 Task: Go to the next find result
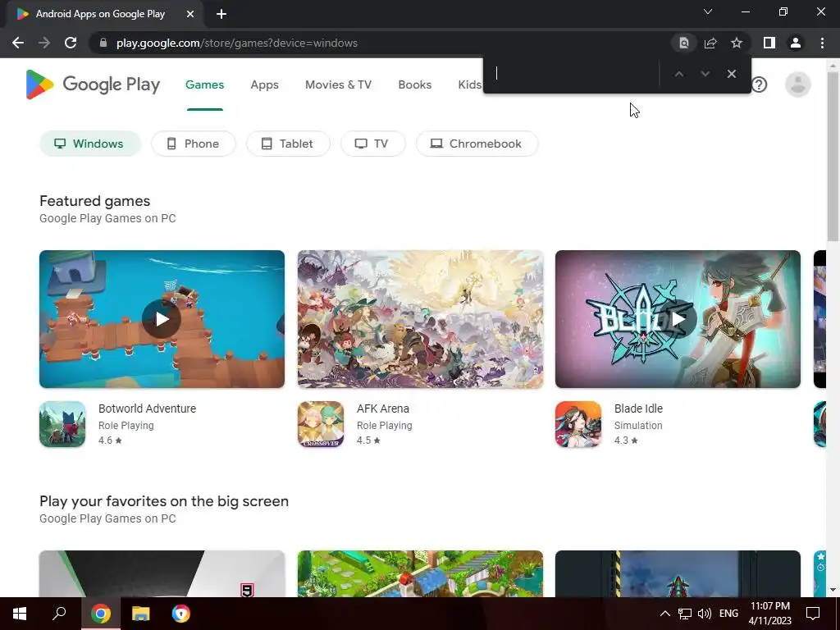coord(705,74)
